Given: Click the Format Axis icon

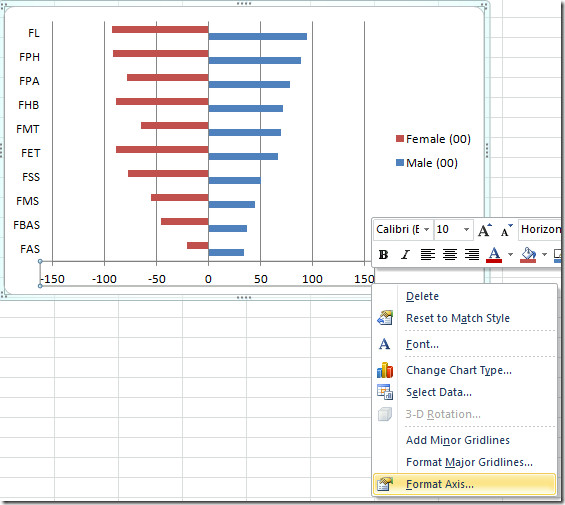Looking at the screenshot, I should pyautogui.click(x=384, y=484).
